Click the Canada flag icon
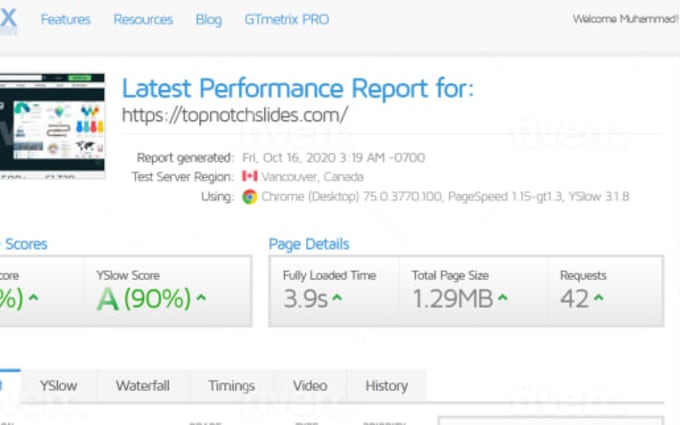Screen dimensions: 680x425 pyautogui.click(x=249, y=176)
